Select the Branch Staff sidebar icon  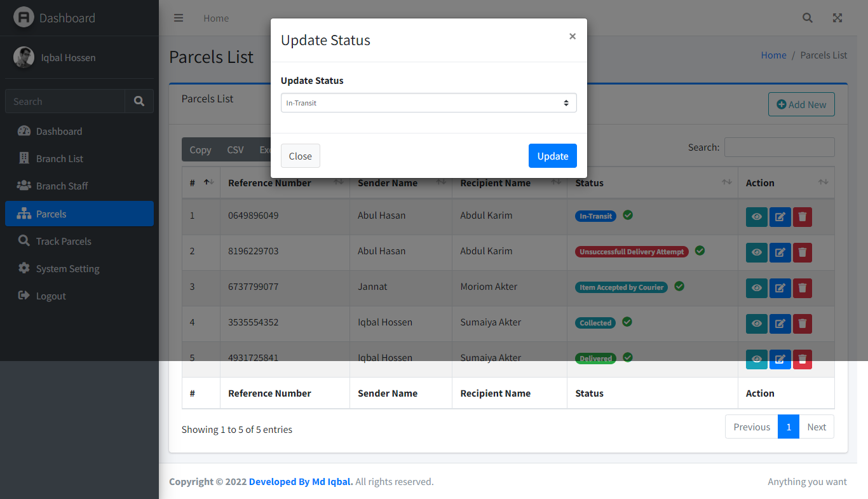(24, 186)
